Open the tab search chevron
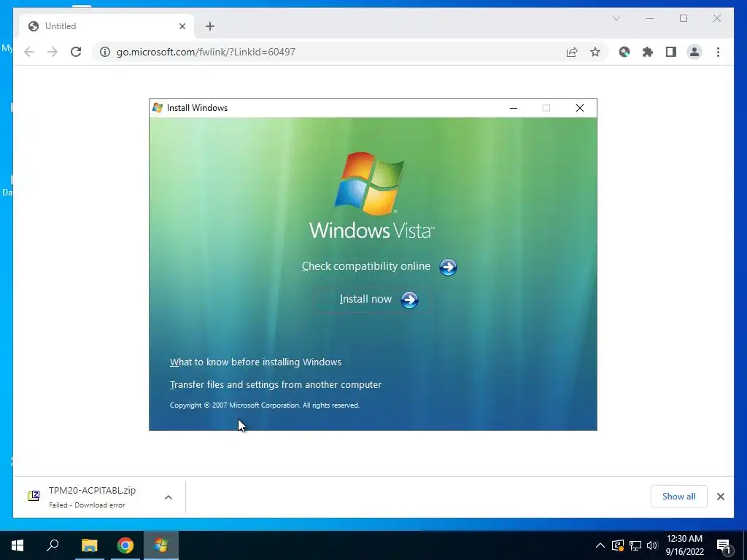This screenshot has width=747, height=560. pyautogui.click(x=616, y=18)
